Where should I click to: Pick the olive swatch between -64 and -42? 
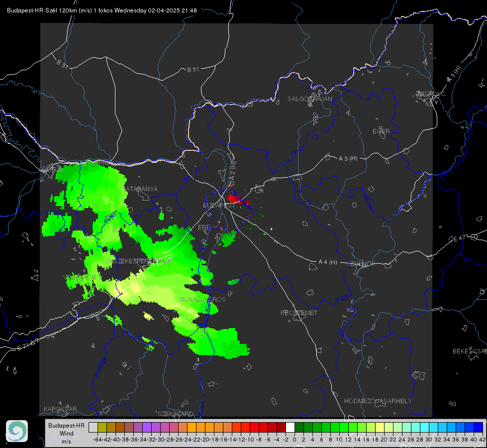(102, 428)
